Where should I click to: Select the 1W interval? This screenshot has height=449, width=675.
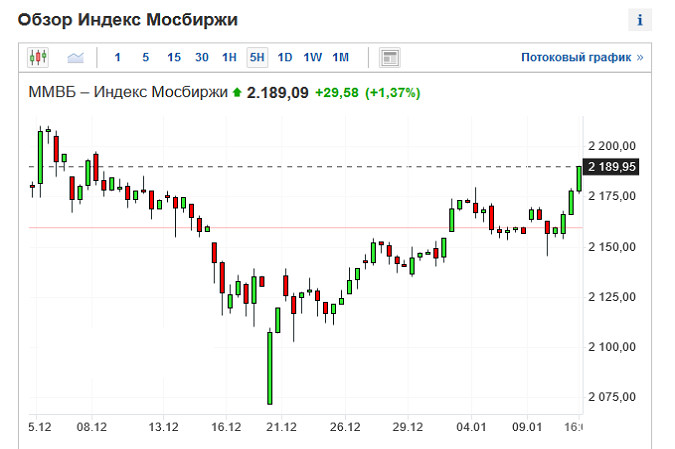(313, 57)
